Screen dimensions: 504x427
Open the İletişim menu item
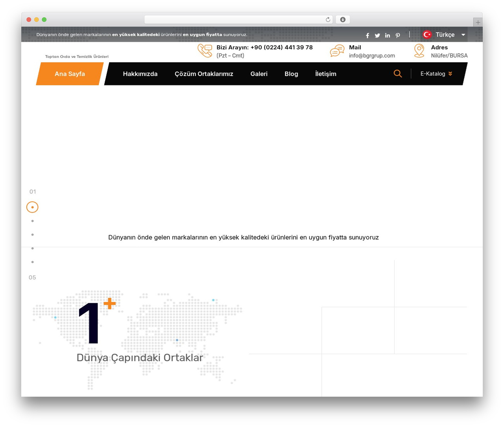point(326,74)
